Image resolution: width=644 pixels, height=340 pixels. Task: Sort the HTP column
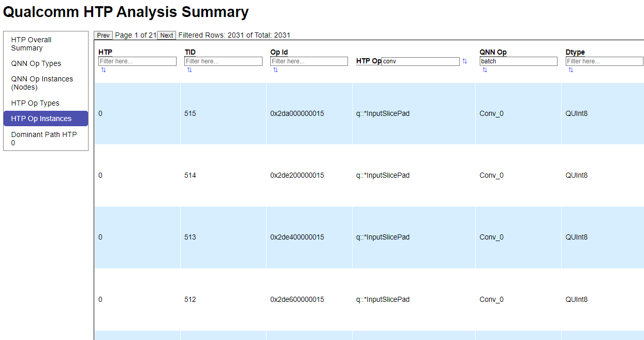pos(103,70)
